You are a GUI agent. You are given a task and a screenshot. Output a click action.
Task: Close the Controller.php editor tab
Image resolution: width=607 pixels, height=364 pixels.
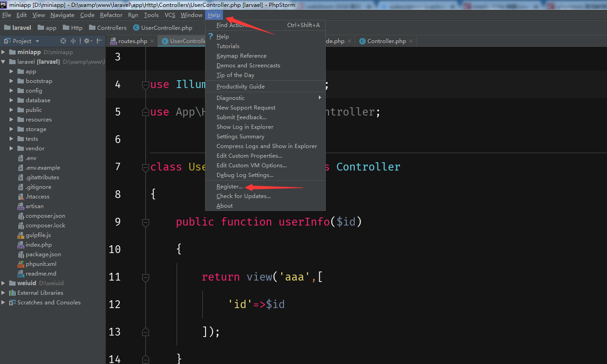[x=411, y=41]
